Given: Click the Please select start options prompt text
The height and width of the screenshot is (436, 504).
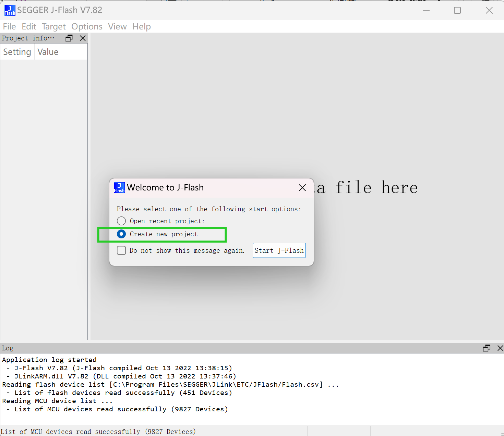Looking at the screenshot, I should click(209, 209).
